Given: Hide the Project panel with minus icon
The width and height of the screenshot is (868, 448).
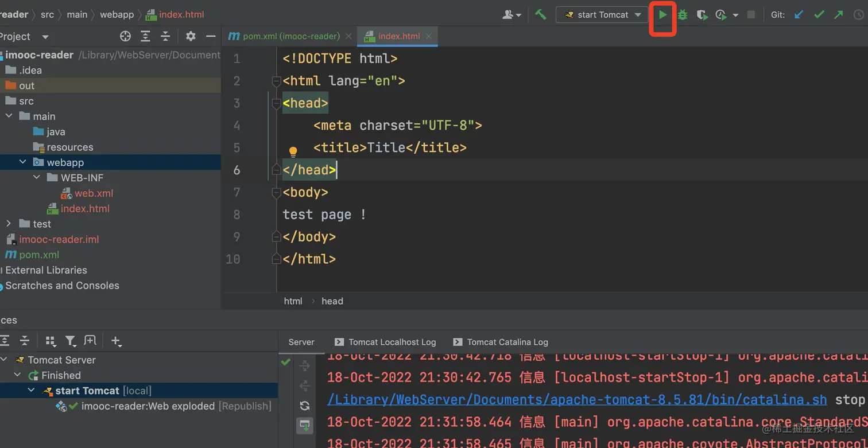Looking at the screenshot, I should tap(211, 36).
